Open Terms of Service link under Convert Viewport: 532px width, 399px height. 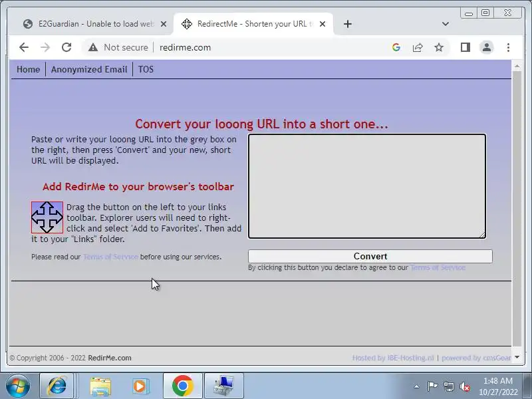point(438,267)
